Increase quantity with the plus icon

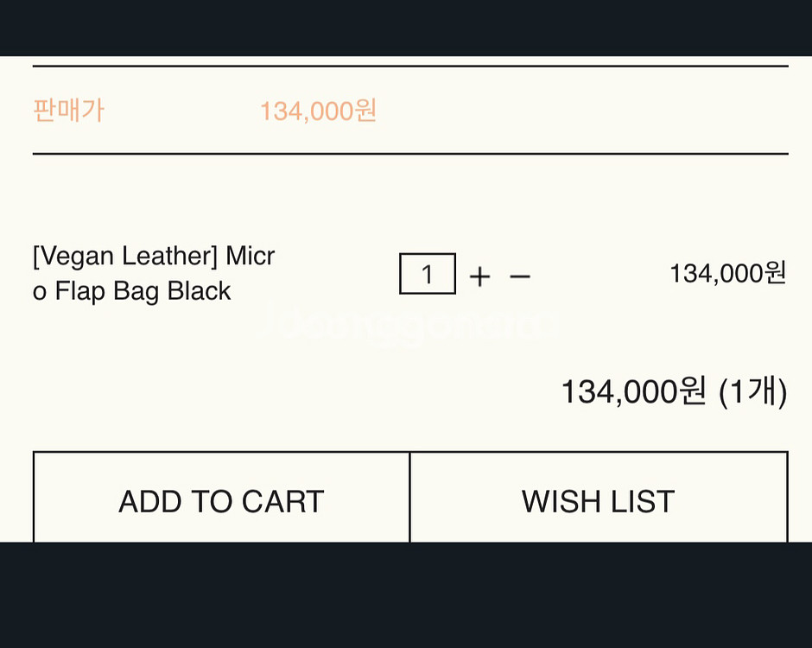pyautogui.click(x=480, y=276)
